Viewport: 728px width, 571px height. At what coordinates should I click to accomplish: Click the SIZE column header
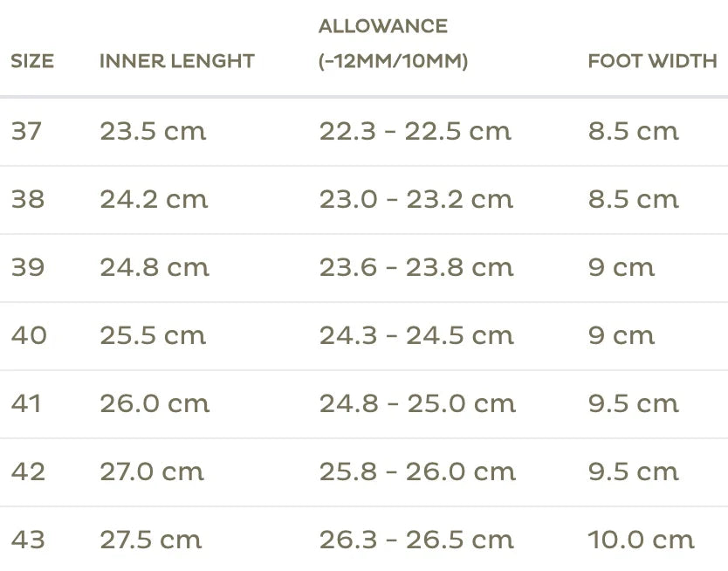tap(32, 61)
